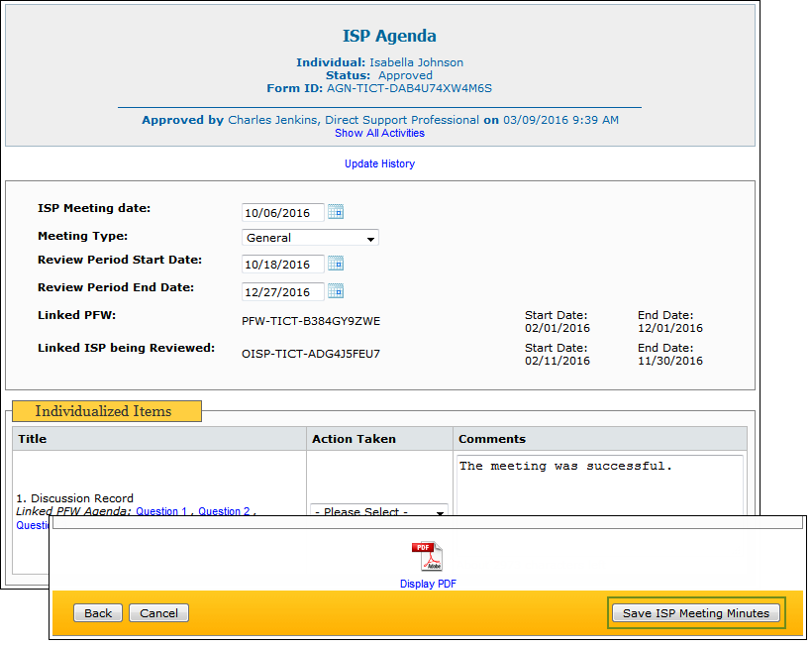Click Linked PFW End Date 12/01/2016
This screenshot has width=812, height=646.
[670, 328]
